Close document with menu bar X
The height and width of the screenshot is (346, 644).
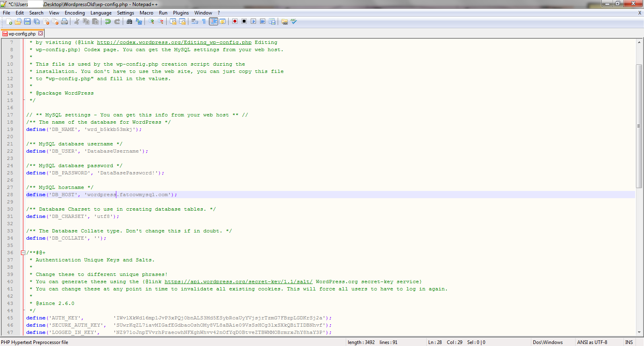[x=640, y=13]
